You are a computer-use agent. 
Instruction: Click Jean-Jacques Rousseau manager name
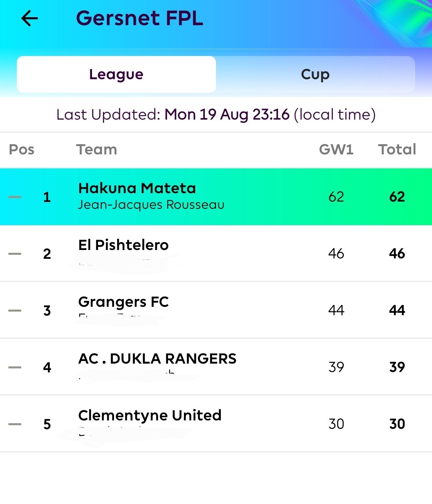[151, 205]
